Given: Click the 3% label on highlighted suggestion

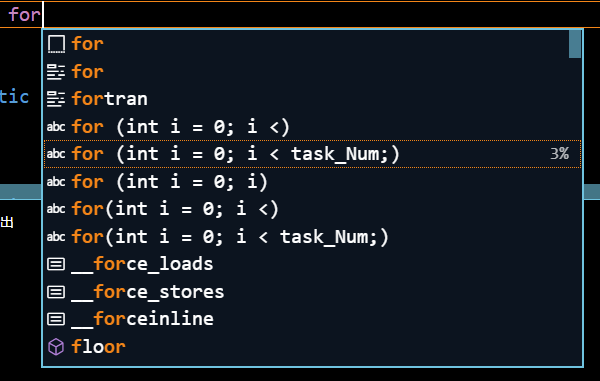Looking at the screenshot, I should pos(559,154).
